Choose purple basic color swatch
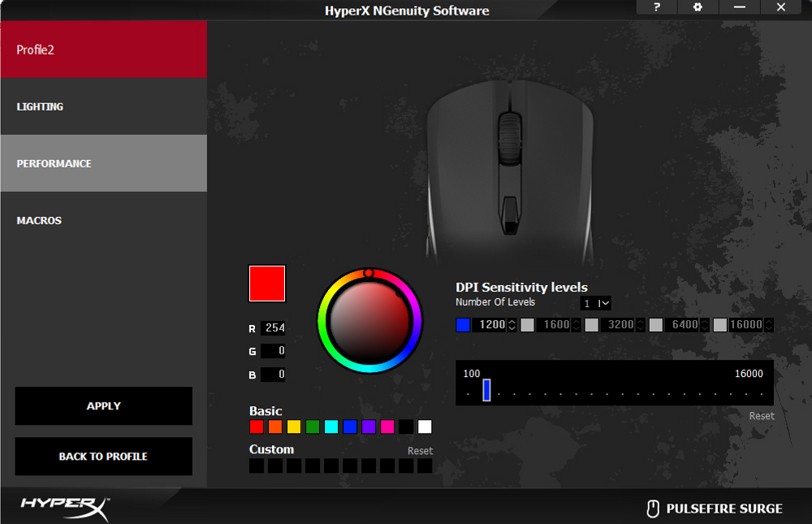812x524 pixels. [x=369, y=427]
